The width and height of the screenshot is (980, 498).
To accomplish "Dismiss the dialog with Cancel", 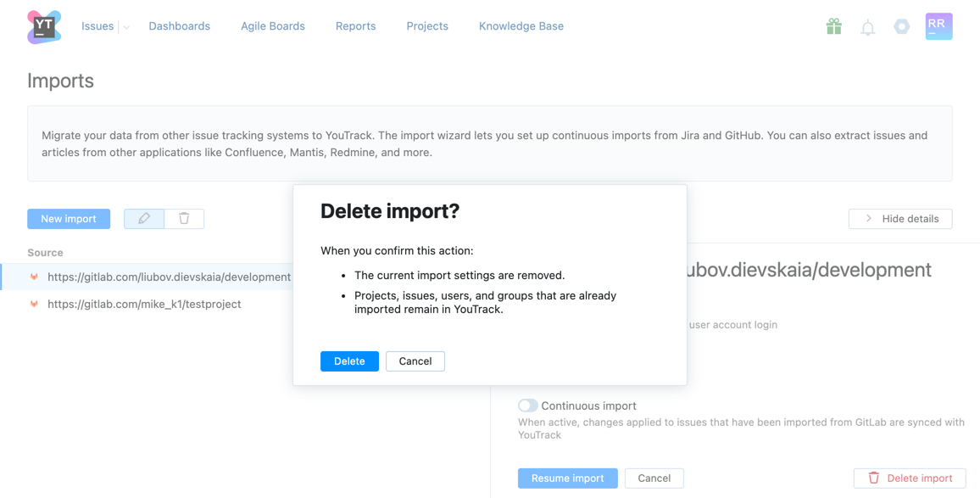I will coord(415,361).
